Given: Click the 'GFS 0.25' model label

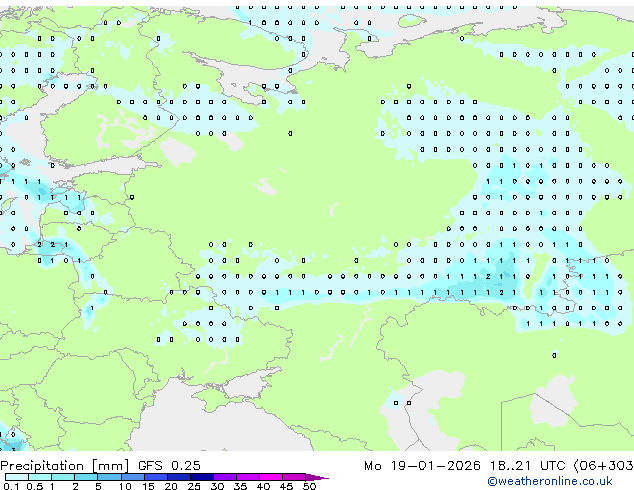Looking at the screenshot, I should click(x=169, y=465).
